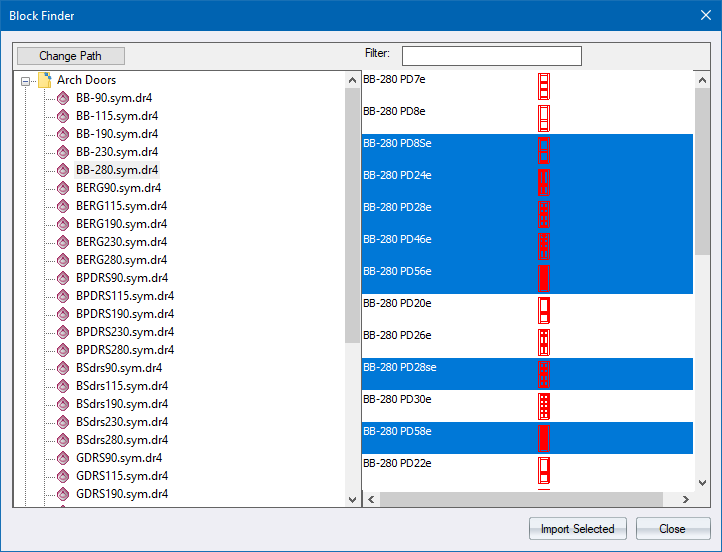The height and width of the screenshot is (552, 722).
Task: Select BB-230.sym.dr4 in the tree
Action: [116, 152]
